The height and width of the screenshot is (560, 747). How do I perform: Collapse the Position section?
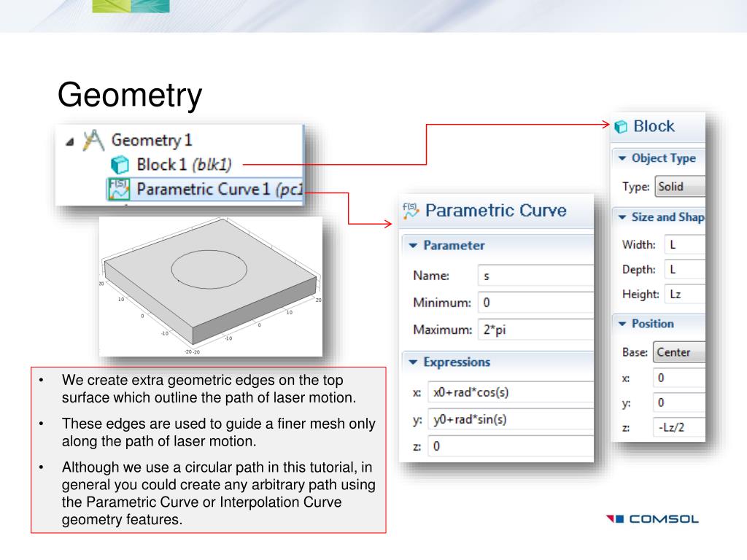(622, 324)
